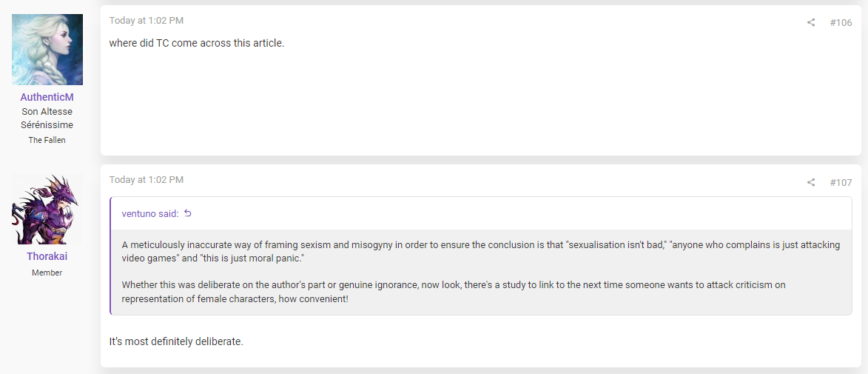Click the #107 post permalink

[841, 182]
